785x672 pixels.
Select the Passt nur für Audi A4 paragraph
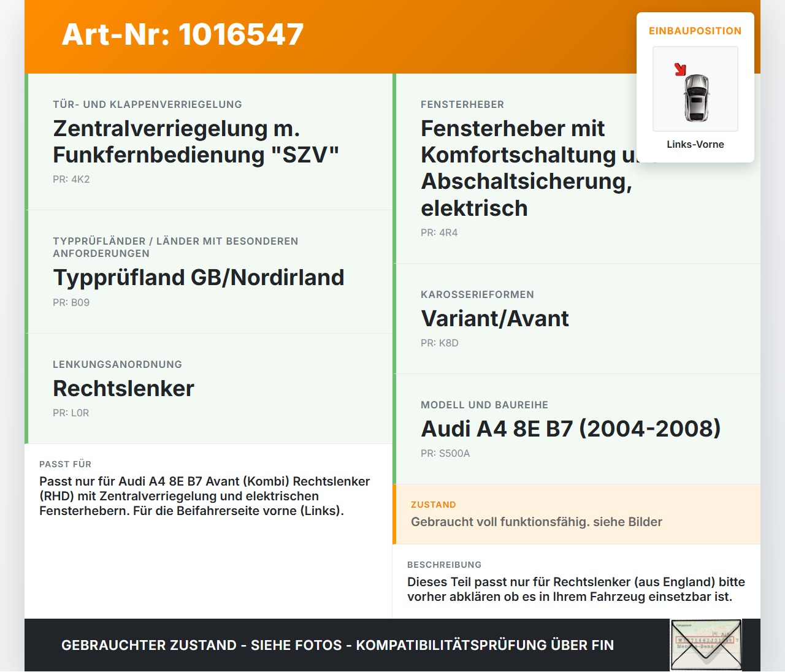click(205, 496)
